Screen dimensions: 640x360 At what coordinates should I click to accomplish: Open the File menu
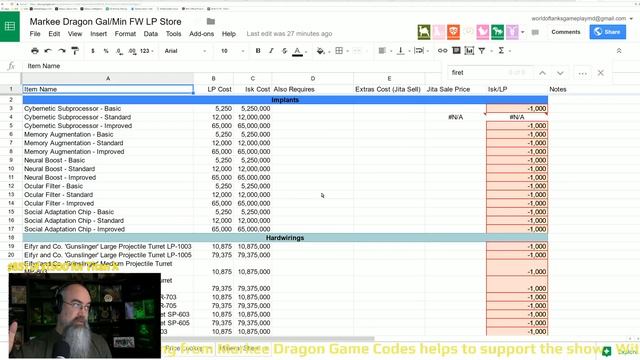tap(35, 34)
